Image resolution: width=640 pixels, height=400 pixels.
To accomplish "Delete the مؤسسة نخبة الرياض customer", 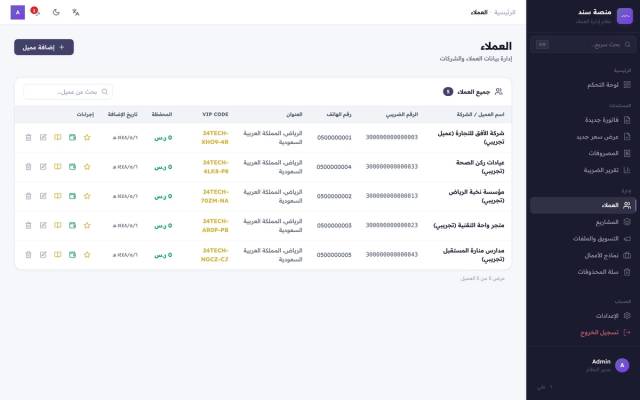I will click(x=28, y=196).
